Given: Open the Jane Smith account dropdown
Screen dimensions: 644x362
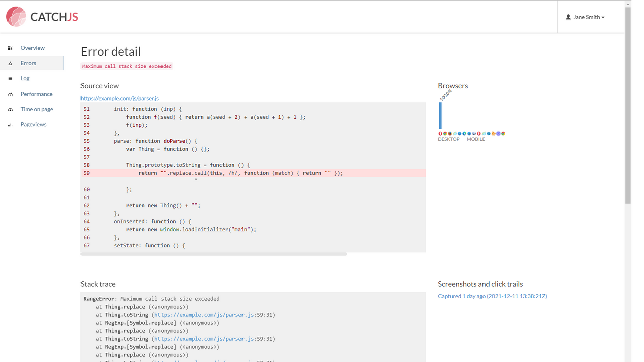Looking at the screenshot, I should point(585,17).
